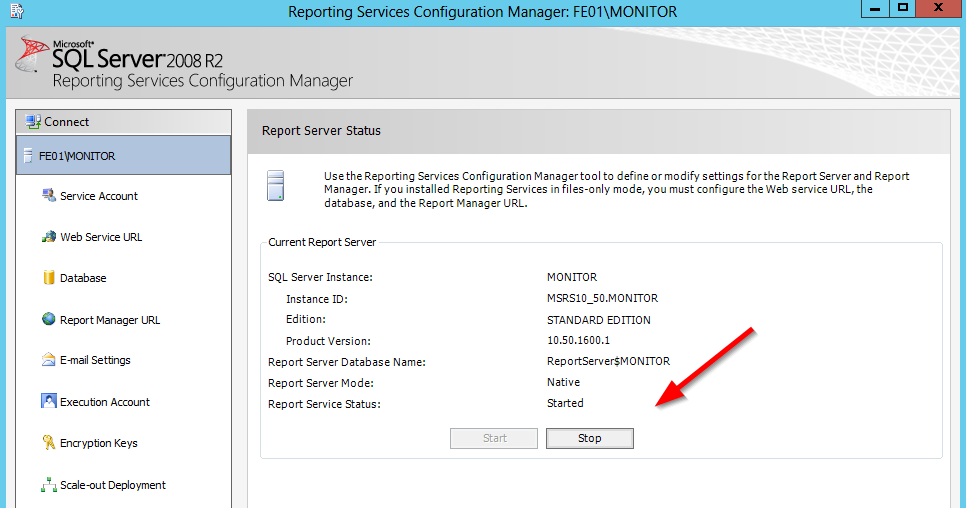
Task: Click the FE01\MONITOR server icon
Action: tap(28, 156)
